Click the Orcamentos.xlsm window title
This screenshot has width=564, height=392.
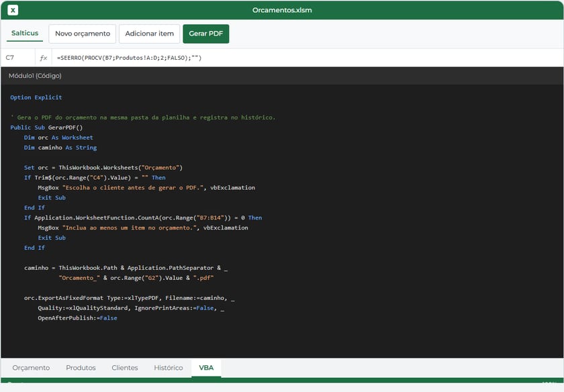tap(282, 10)
